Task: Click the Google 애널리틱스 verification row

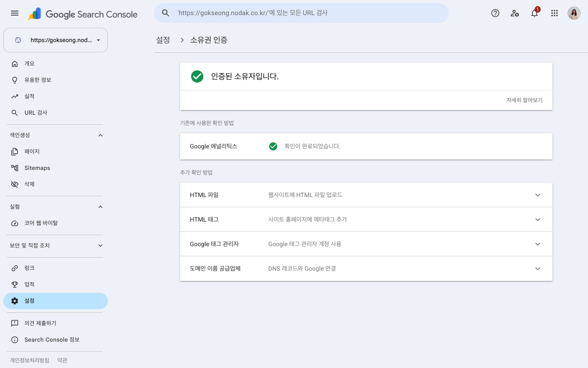Action: pyautogui.click(x=366, y=146)
